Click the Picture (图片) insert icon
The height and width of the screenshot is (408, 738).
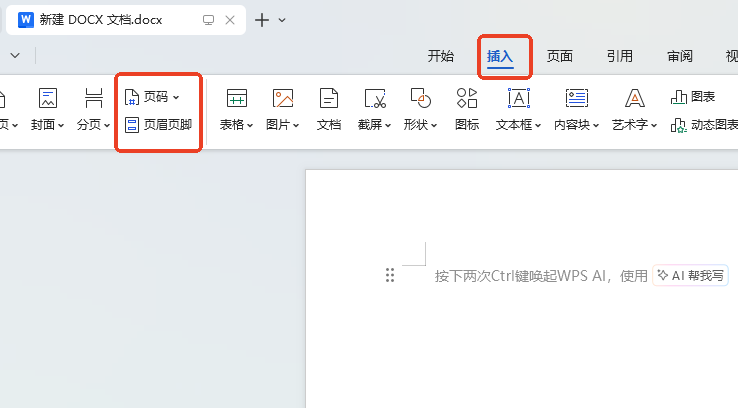tap(283, 98)
